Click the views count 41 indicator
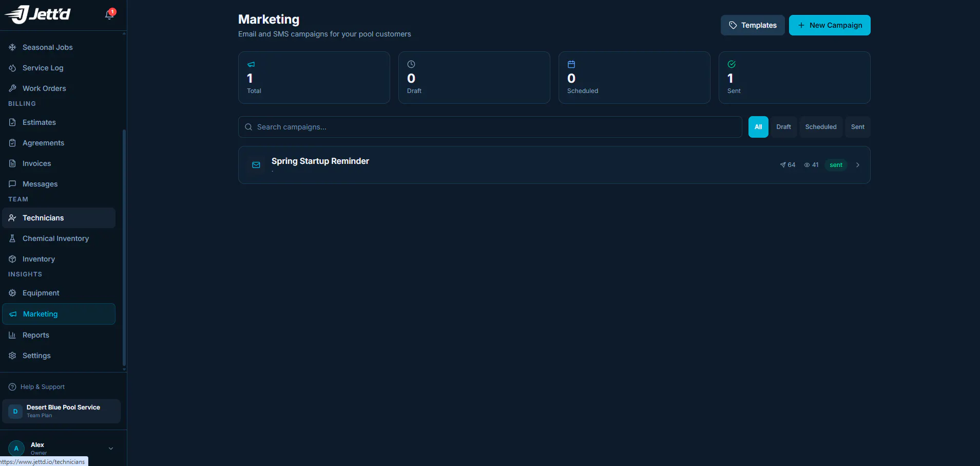Screen dimensions: 980x466 [x=811, y=165]
